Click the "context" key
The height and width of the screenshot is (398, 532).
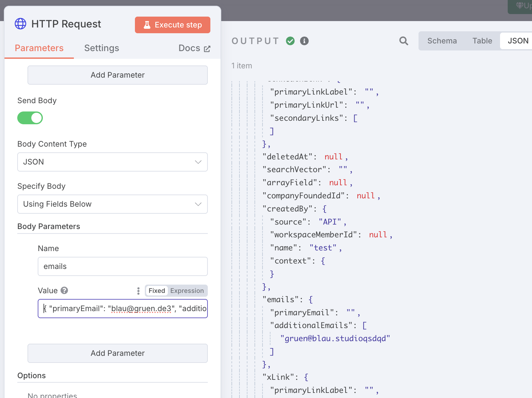[291, 261]
